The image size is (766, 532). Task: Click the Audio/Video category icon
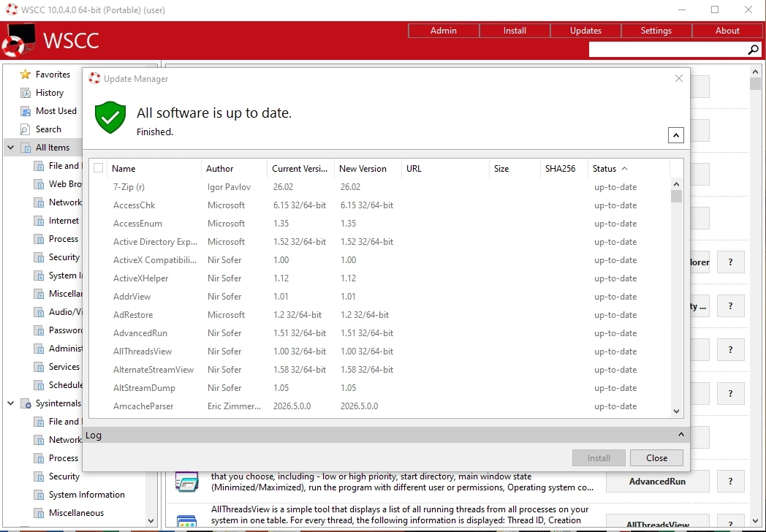[x=39, y=312]
